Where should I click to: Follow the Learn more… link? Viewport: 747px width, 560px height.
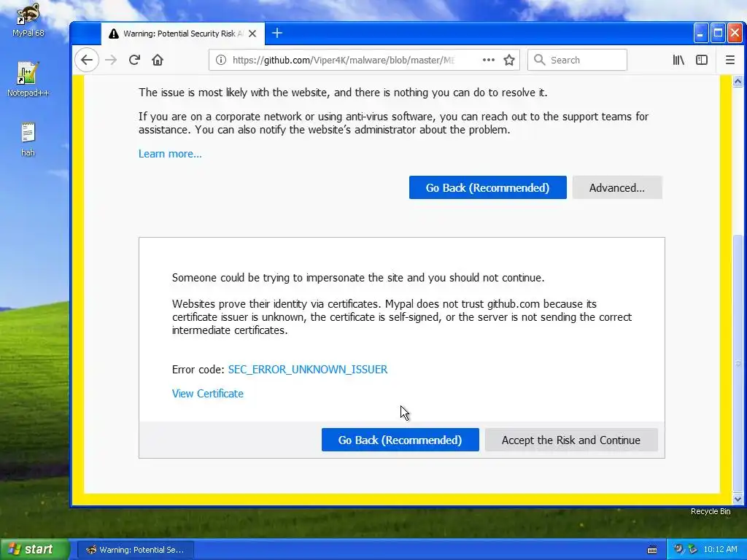coord(170,154)
